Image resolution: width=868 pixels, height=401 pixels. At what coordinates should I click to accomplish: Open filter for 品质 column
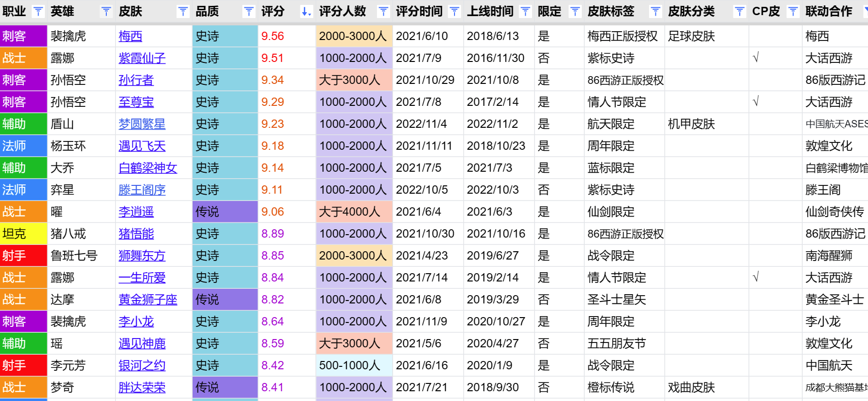pyautogui.click(x=249, y=11)
